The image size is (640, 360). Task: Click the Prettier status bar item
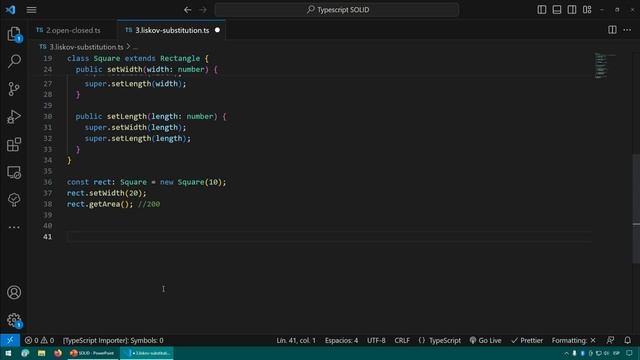(527, 340)
